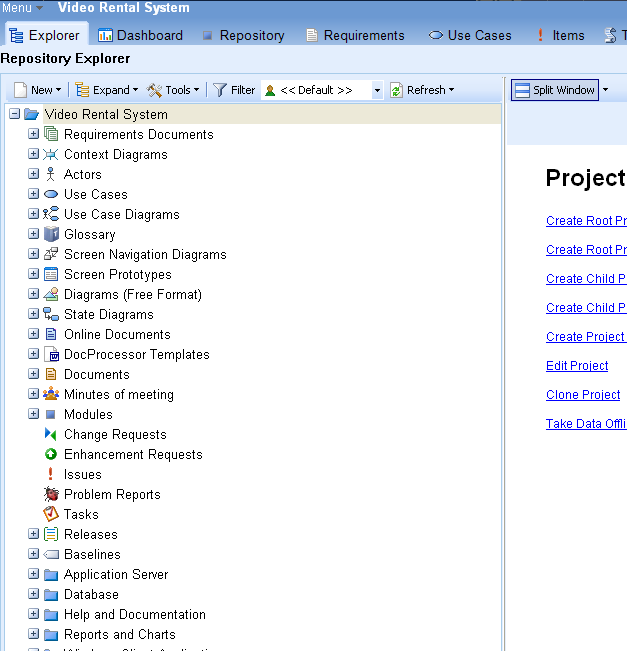Click the first Create Child link
The height and width of the screenshot is (651, 627).
[586, 278]
